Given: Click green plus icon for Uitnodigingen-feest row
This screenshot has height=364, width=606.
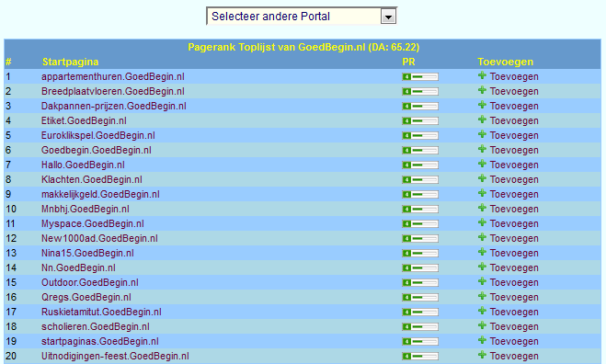Looking at the screenshot, I should pyautogui.click(x=482, y=355).
